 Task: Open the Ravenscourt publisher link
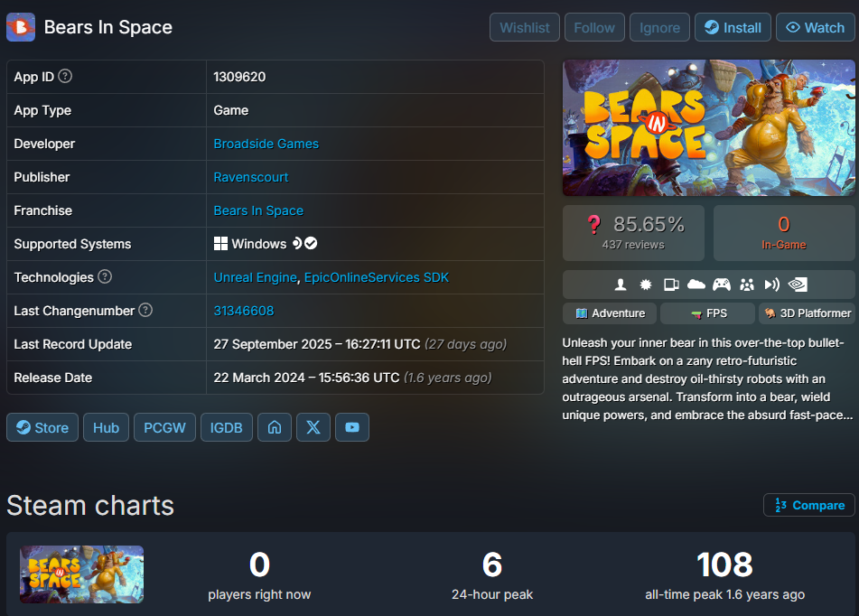pyautogui.click(x=251, y=177)
